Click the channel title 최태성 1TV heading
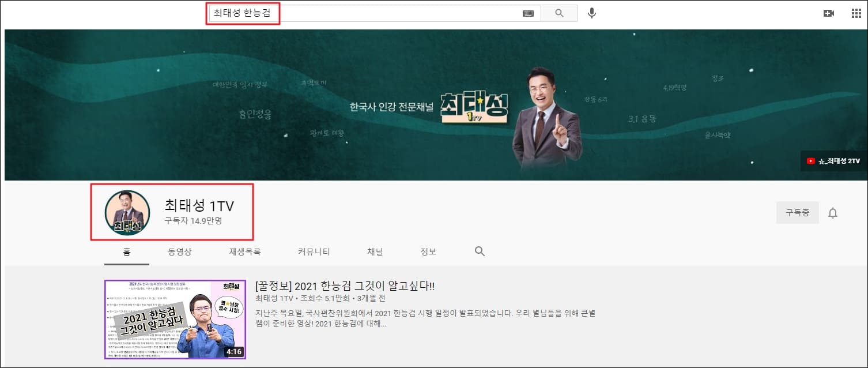 click(x=199, y=205)
